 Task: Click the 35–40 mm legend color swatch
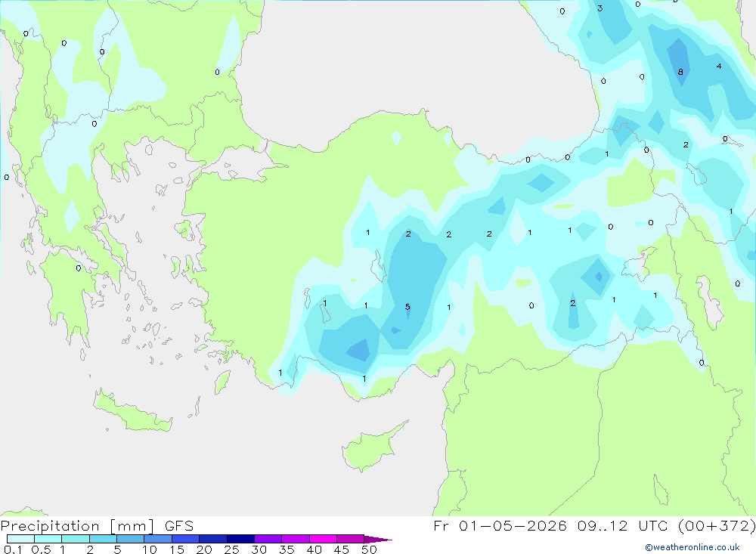coord(296,539)
